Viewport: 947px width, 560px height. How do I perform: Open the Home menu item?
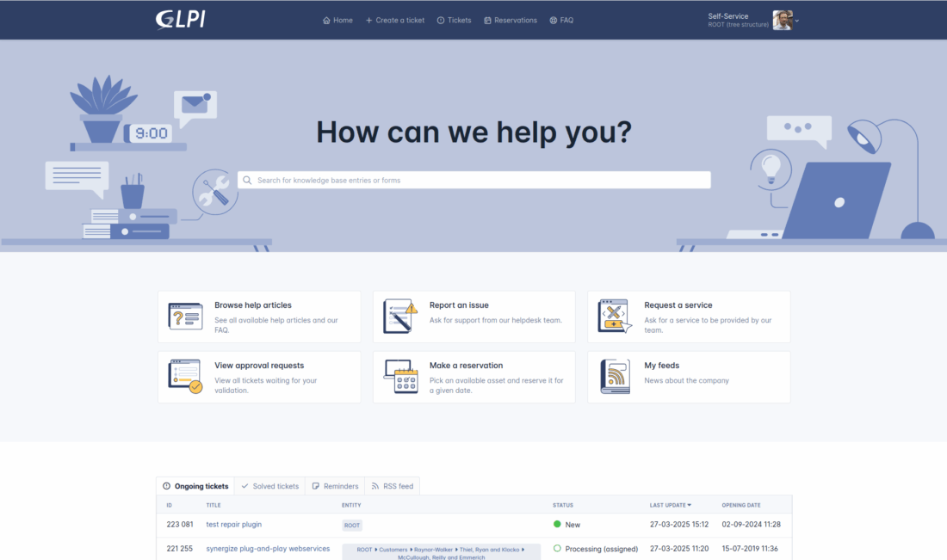337,20
